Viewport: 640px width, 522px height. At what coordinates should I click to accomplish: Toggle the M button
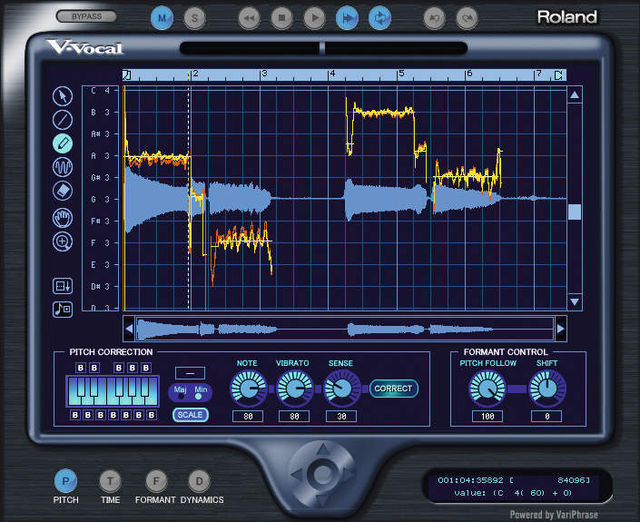[x=162, y=18]
